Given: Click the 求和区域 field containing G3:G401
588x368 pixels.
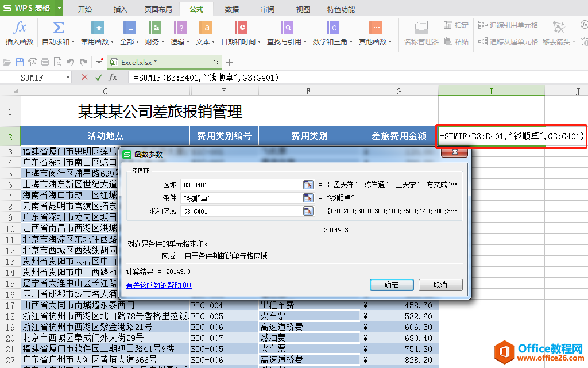Looking at the screenshot, I should [242, 211].
